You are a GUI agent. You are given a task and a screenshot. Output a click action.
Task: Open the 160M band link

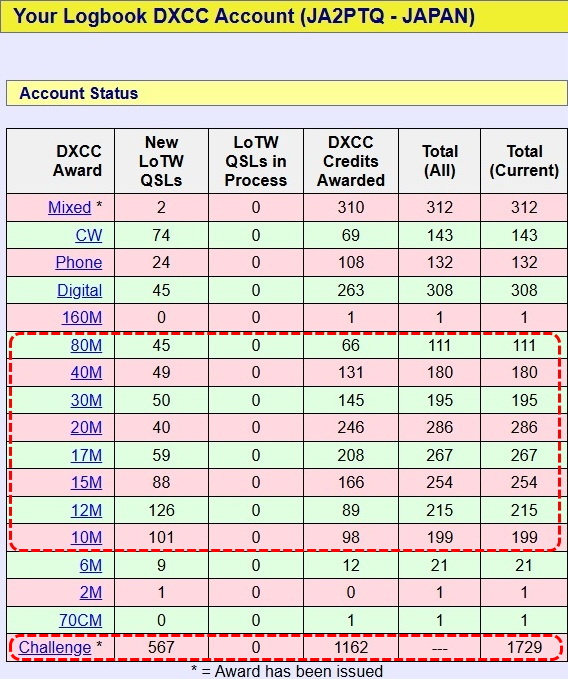[82, 317]
